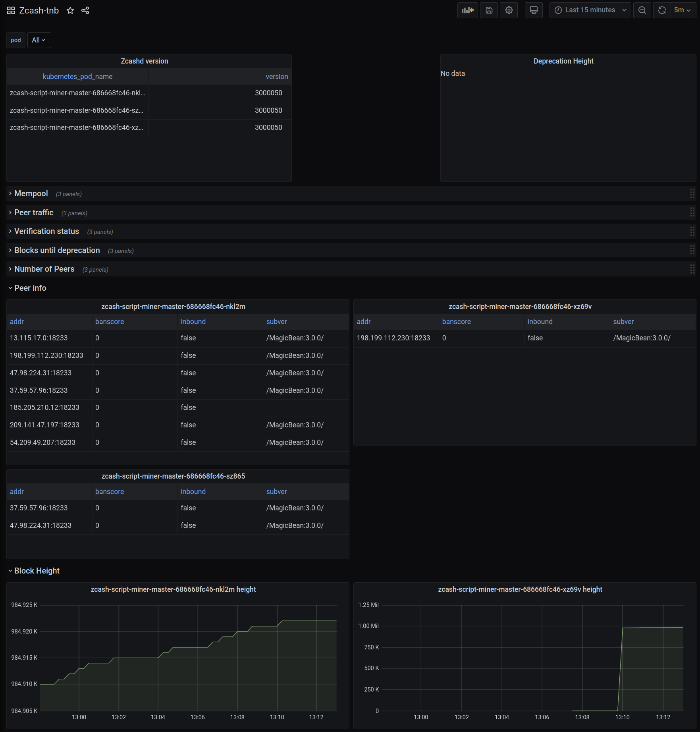This screenshot has width=700, height=732.
Task: Refresh the dashboard now
Action: [662, 10]
